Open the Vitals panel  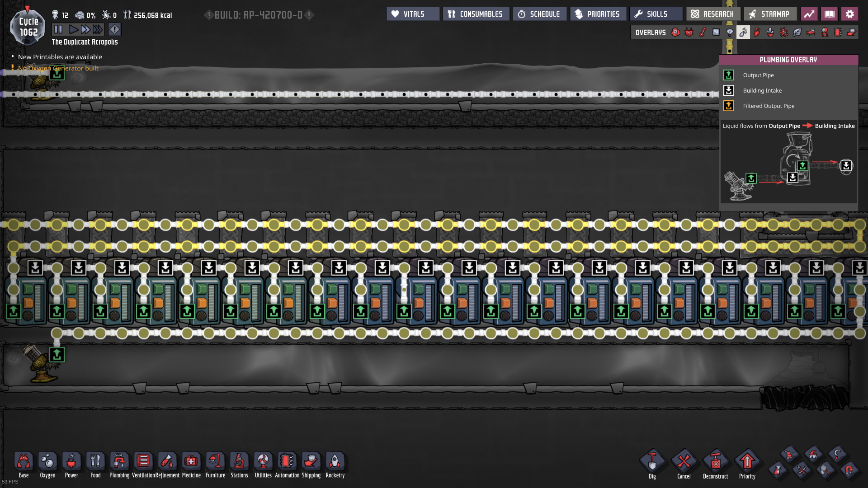point(412,14)
